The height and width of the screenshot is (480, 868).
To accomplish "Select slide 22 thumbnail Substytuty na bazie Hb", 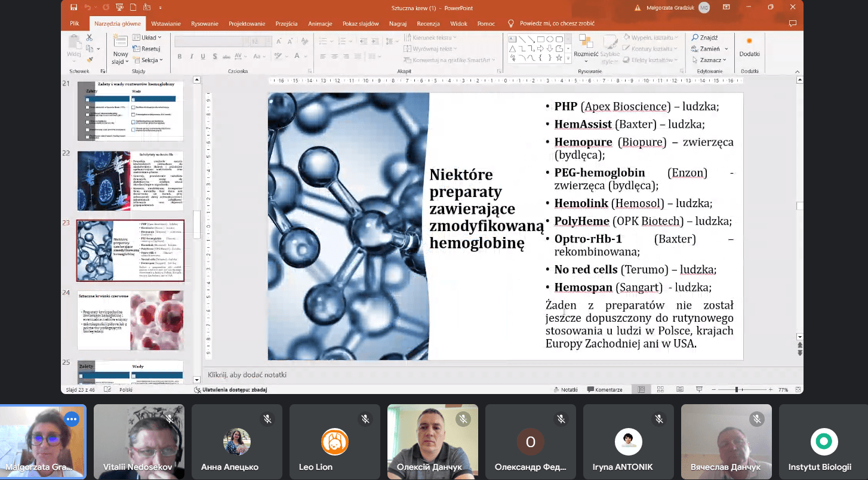I will pyautogui.click(x=130, y=181).
